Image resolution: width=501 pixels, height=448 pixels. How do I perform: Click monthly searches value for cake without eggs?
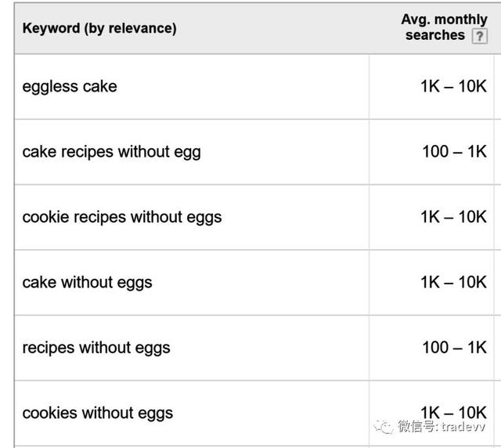coord(453,282)
